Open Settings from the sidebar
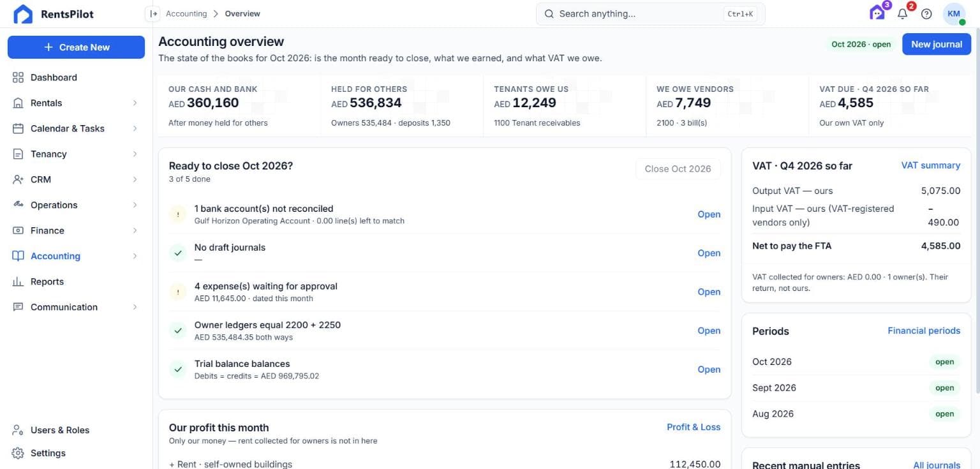 coord(76,453)
